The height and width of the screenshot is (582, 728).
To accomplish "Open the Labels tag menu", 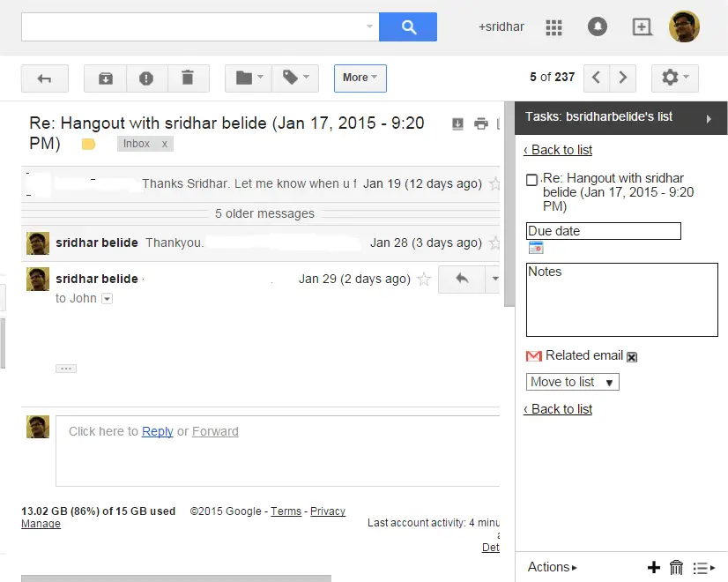I will (x=296, y=78).
